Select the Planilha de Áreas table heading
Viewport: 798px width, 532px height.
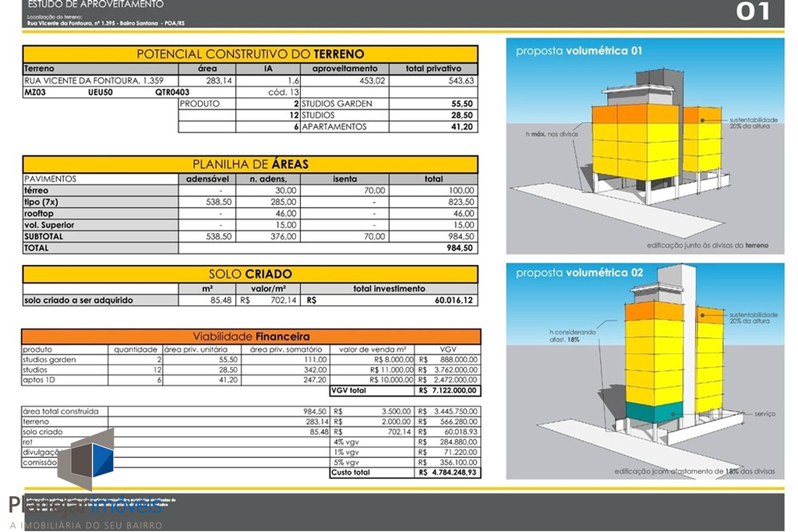[250, 164]
